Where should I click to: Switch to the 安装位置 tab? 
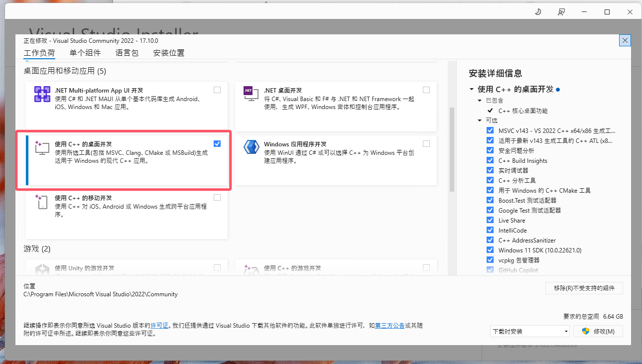pos(169,53)
